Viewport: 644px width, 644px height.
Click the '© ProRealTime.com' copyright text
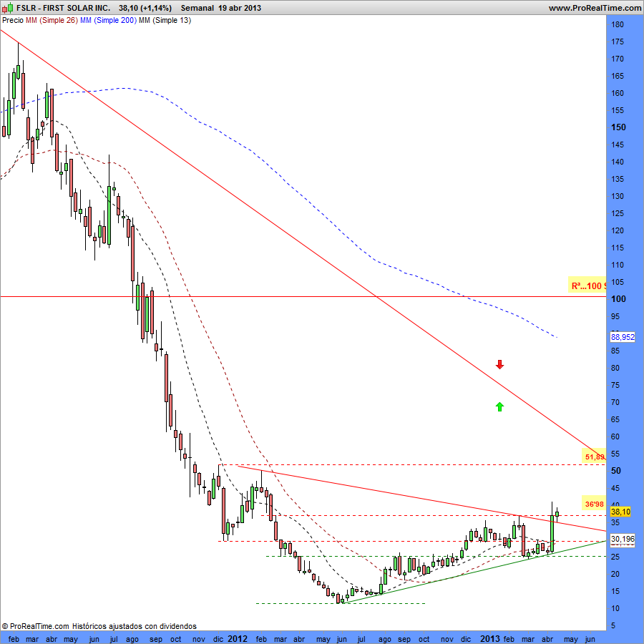coord(35,626)
